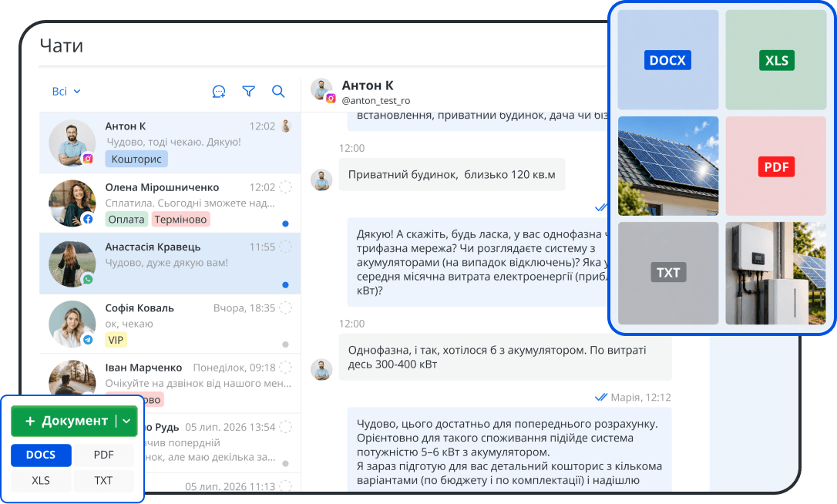Click the message Приватний будинок, близько 120 кв.м

tap(452, 175)
